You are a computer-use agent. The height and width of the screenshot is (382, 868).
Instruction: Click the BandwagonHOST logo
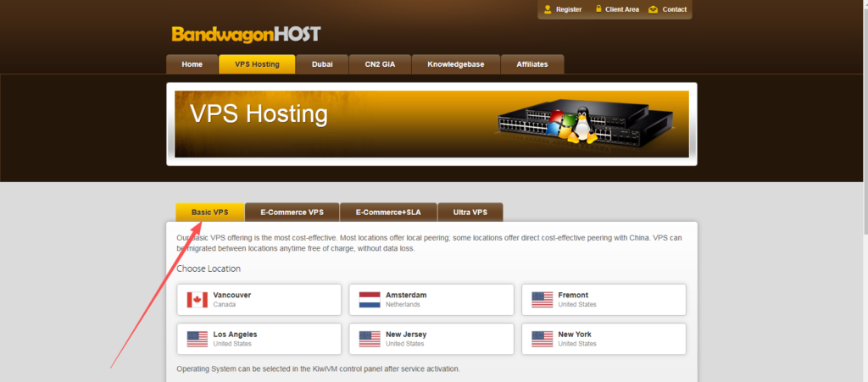coord(246,35)
